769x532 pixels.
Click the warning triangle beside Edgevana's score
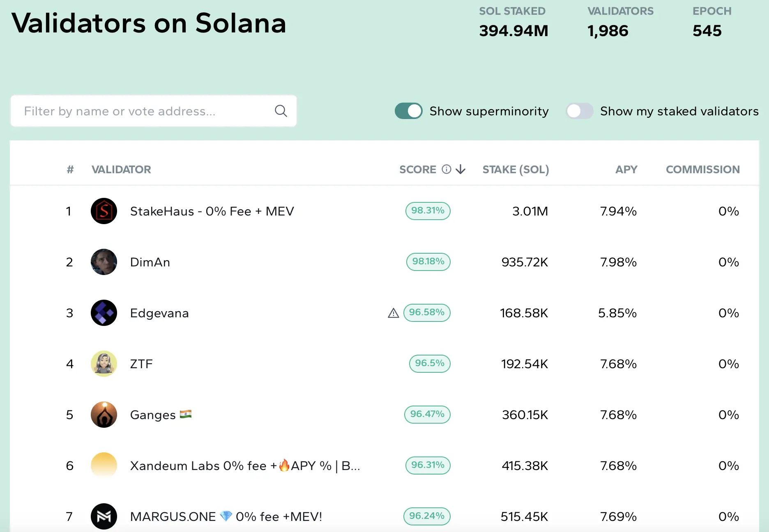coord(393,313)
